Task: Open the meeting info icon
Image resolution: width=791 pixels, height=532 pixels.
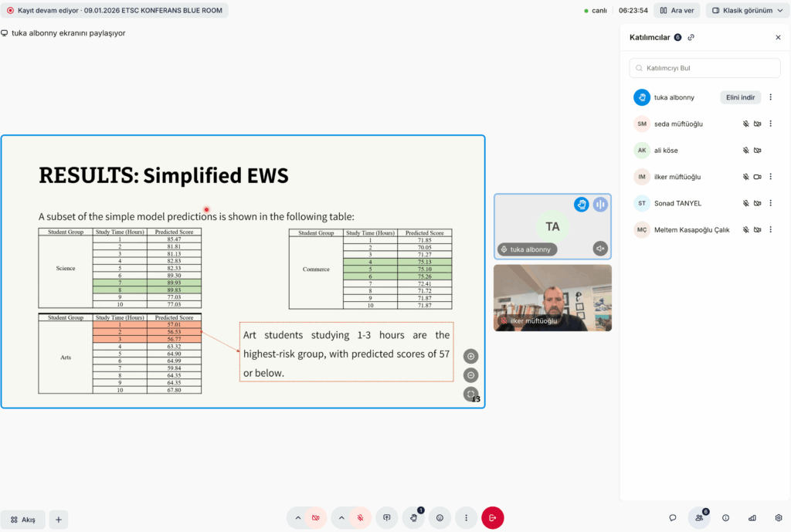Action: (725, 518)
